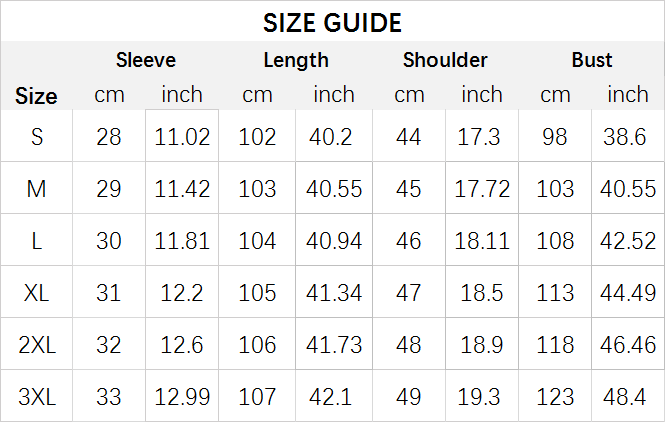Click the Size header label
This screenshot has width=666, height=423.
[x=36, y=96]
